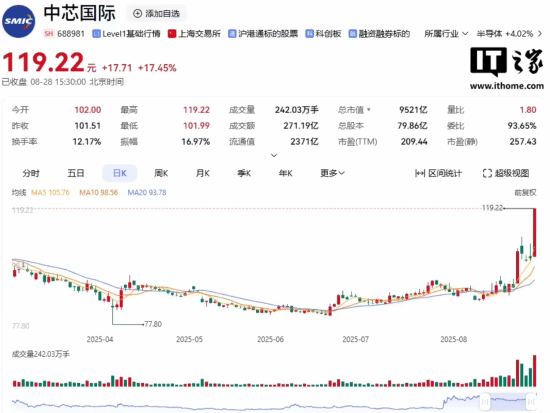Click the +17.45% change value
This screenshot has height=413, width=550.
157,68
